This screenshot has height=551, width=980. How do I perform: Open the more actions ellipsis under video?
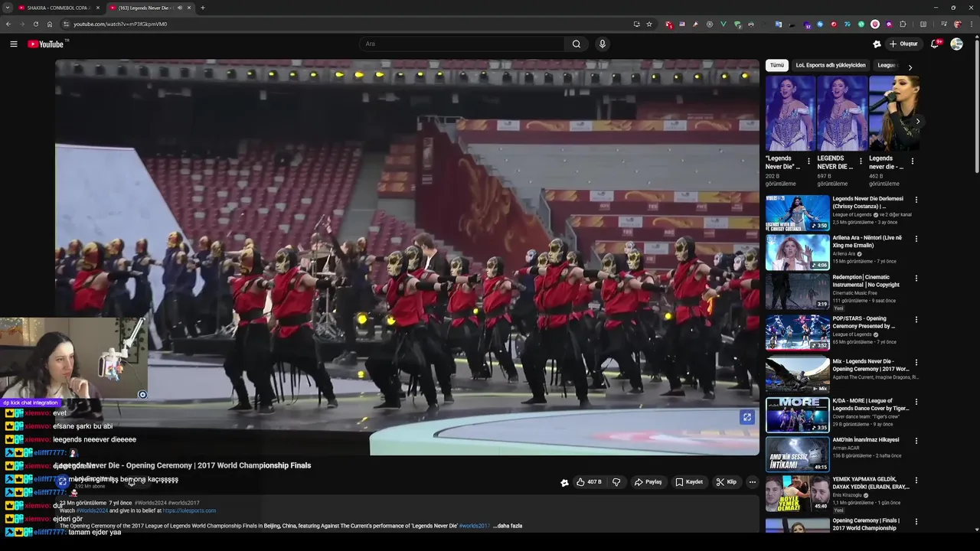point(753,482)
